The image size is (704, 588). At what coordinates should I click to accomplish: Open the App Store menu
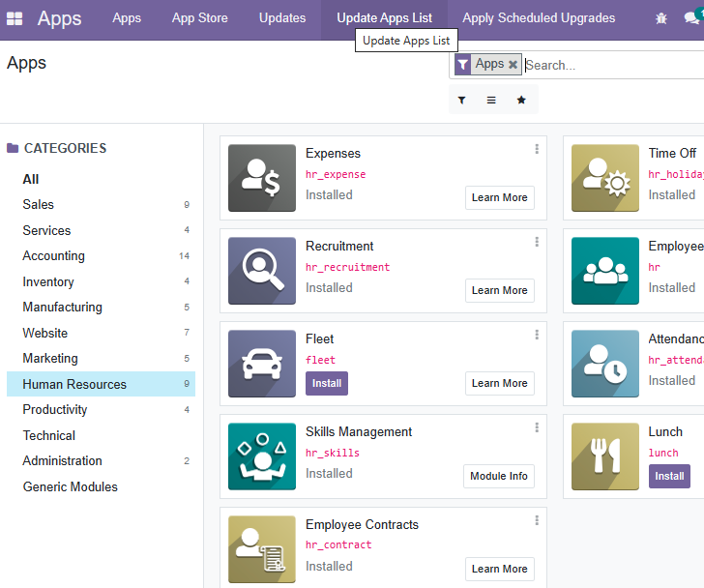(200, 18)
